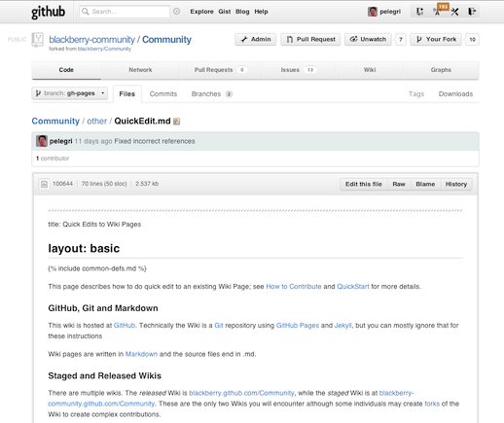The width and height of the screenshot is (504, 423).
Task: Open forked-from blackberry/Community link
Action: [104, 49]
